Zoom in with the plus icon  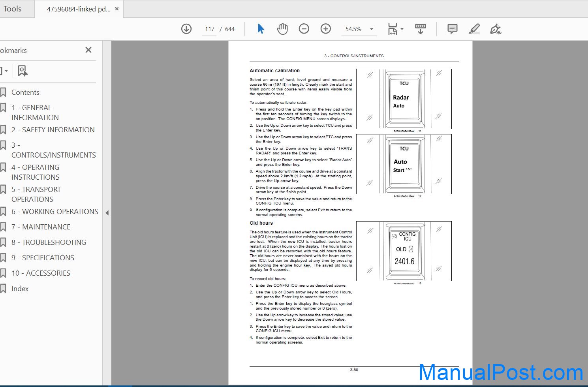pyautogui.click(x=326, y=29)
